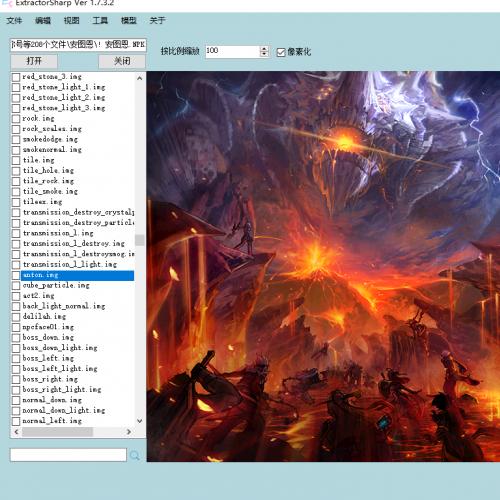This screenshot has width=500, height=500.
Task: Toggle the 像素化 checkbox
Action: (281, 52)
